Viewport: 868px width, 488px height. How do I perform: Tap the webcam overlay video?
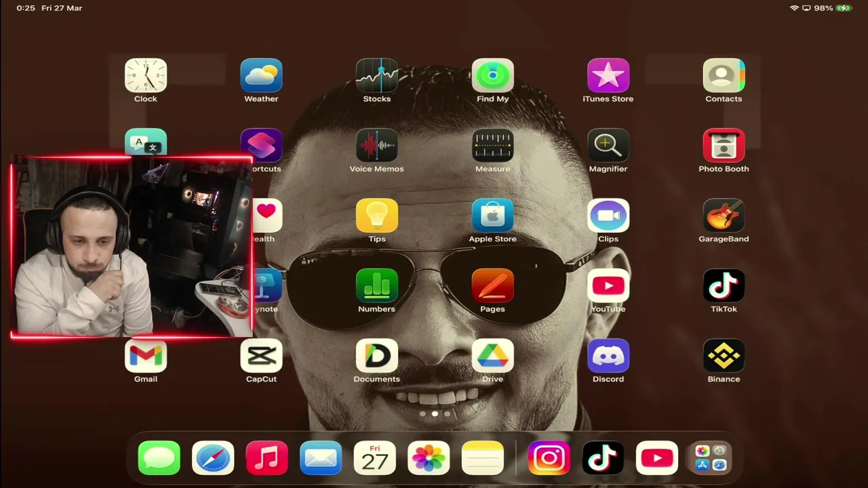(132, 247)
